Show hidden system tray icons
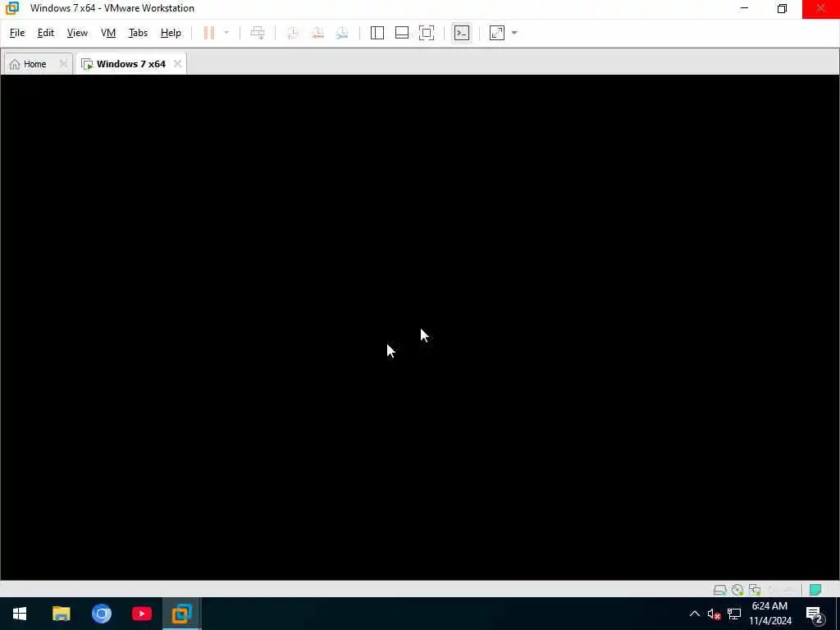This screenshot has height=630, width=840. (694, 614)
